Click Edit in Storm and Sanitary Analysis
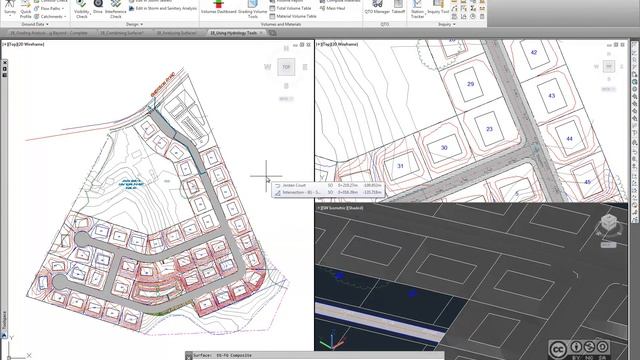 coord(163,9)
